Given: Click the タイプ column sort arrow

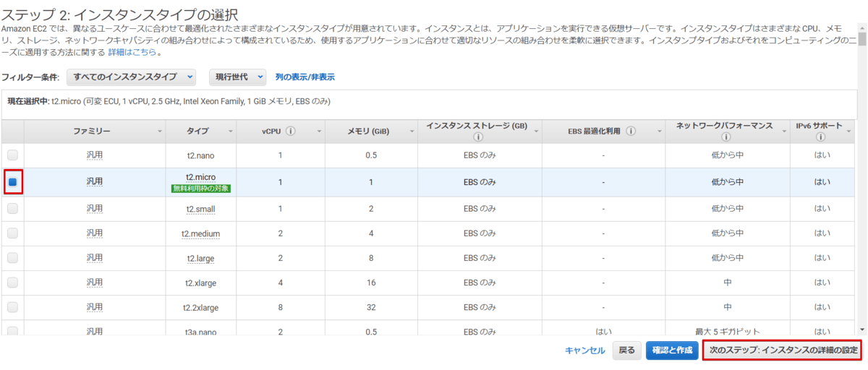Looking at the screenshot, I should [231, 132].
